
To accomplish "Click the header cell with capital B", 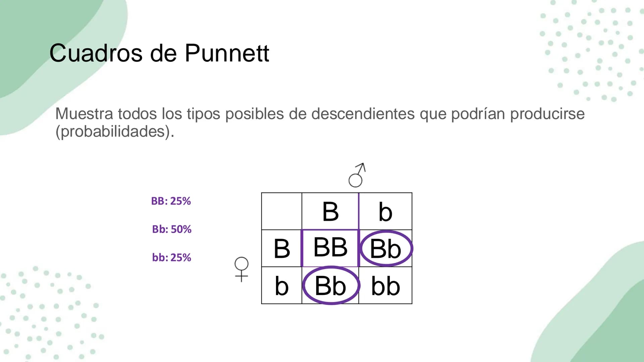I will tap(330, 211).
